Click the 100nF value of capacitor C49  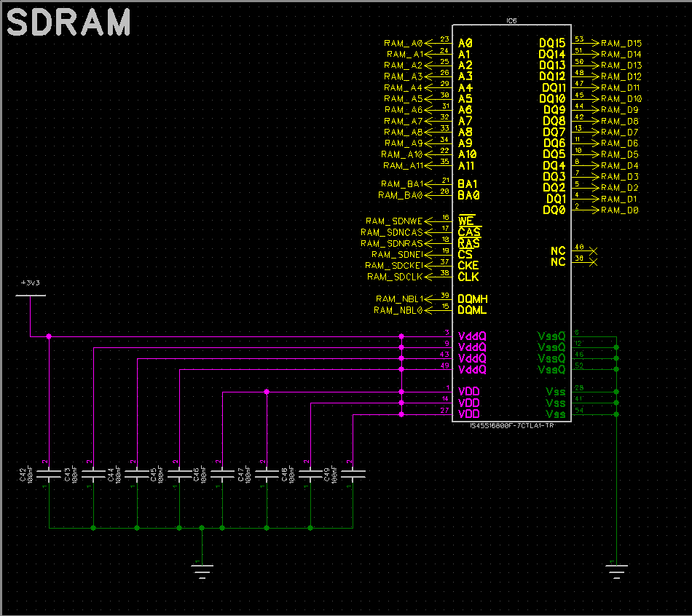pyautogui.click(x=334, y=474)
